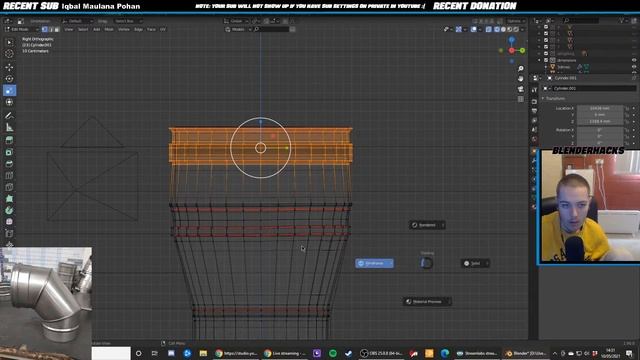Open Spotify from the Windows taskbar
This screenshot has width=640, height=360.
click(333, 353)
